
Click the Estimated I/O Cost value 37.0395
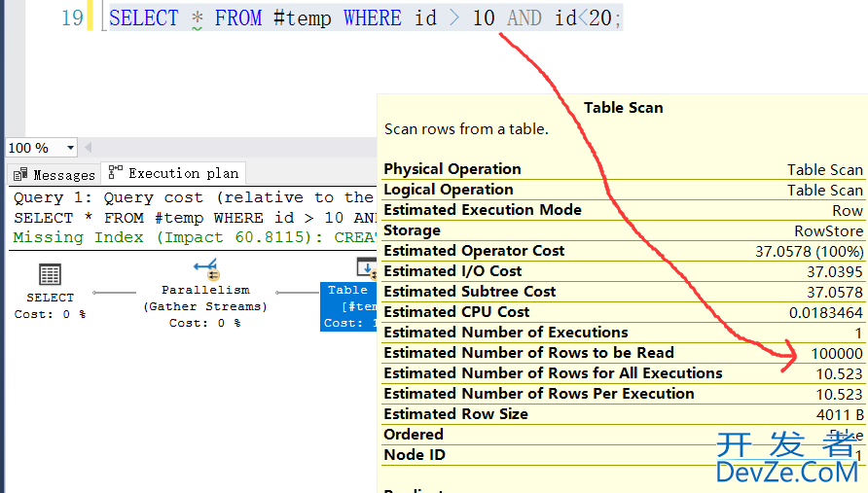click(x=835, y=271)
